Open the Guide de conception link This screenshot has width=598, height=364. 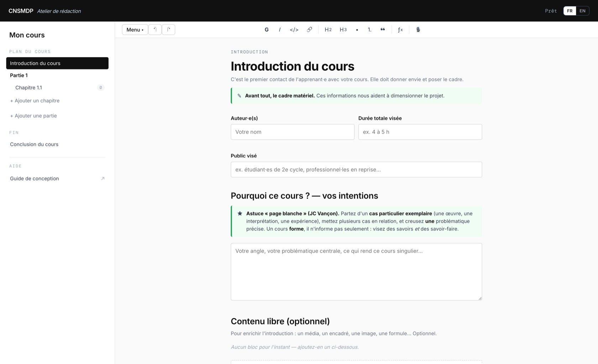point(57,178)
